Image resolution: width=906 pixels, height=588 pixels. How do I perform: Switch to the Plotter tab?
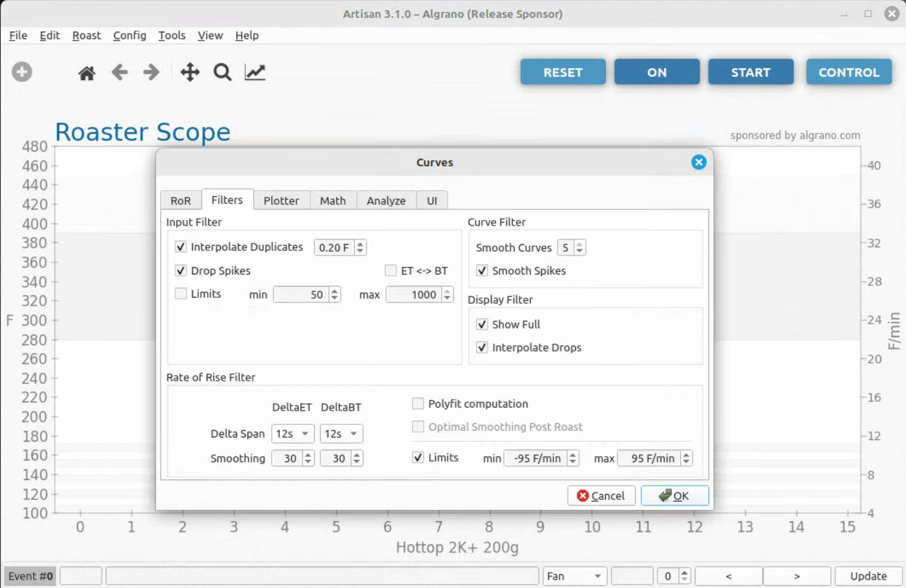point(281,200)
